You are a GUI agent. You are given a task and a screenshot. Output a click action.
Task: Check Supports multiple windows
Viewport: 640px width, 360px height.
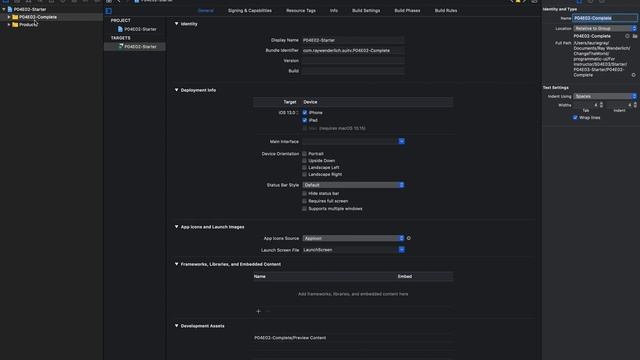coord(304,209)
